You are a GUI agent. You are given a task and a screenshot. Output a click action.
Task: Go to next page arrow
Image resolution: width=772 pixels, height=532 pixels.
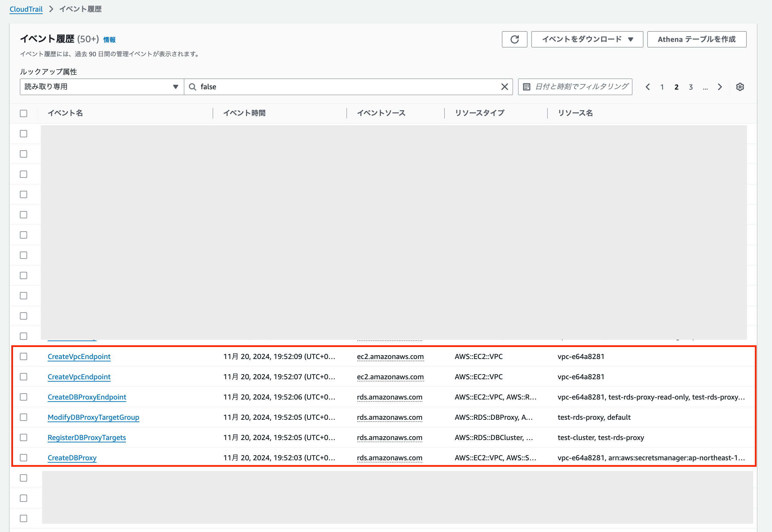[720, 87]
